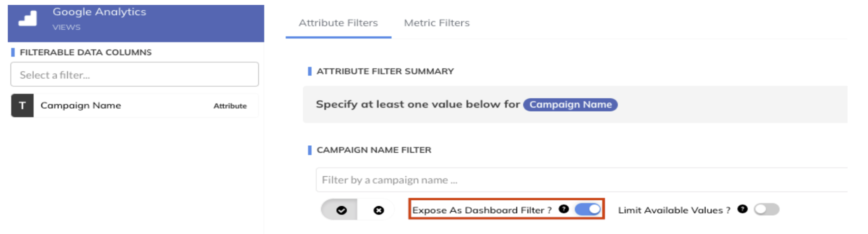868x234 pixels.
Task: Click the Campaign Name blue tag
Action: click(570, 105)
